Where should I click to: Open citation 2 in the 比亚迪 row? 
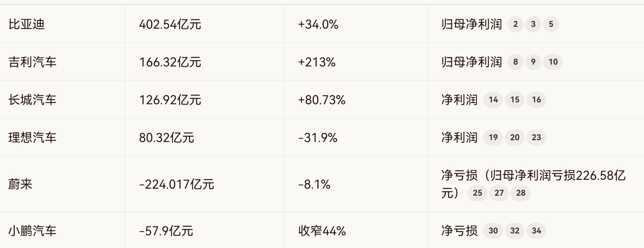(x=515, y=24)
